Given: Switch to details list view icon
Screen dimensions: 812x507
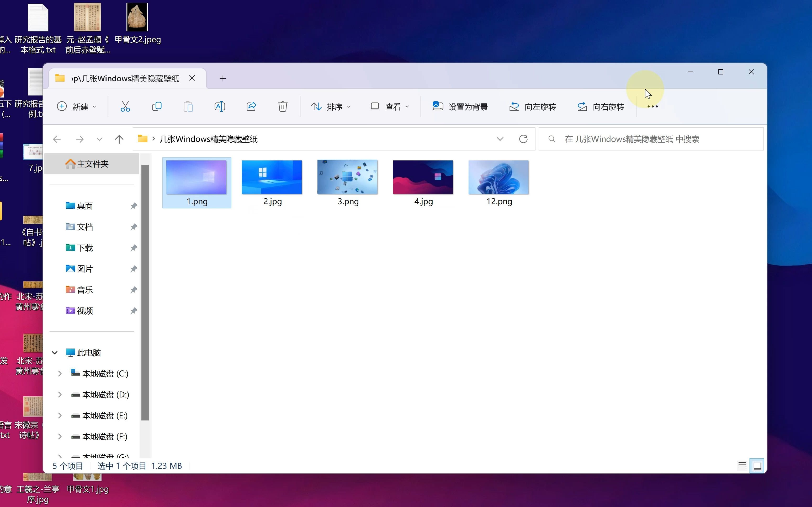Looking at the screenshot, I should coord(742,466).
